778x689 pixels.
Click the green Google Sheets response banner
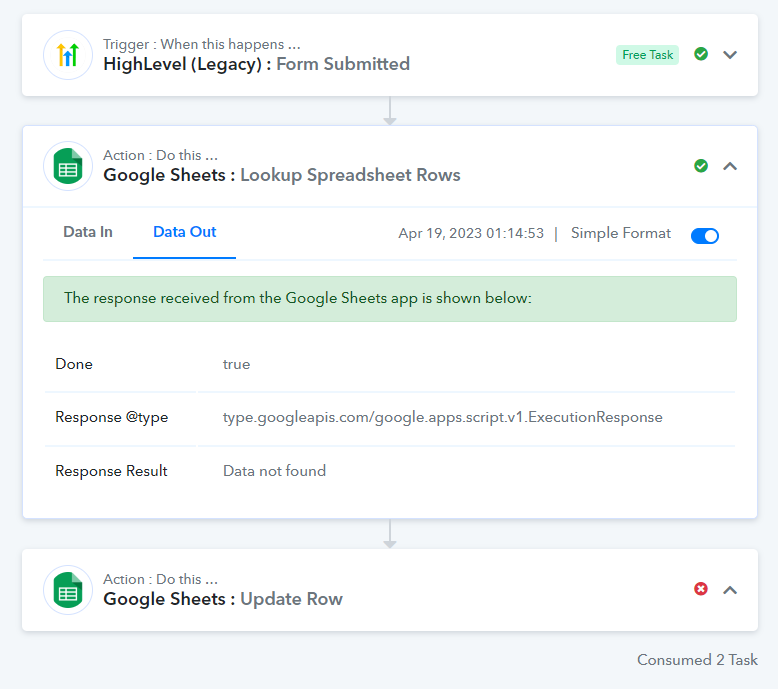click(389, 299)
